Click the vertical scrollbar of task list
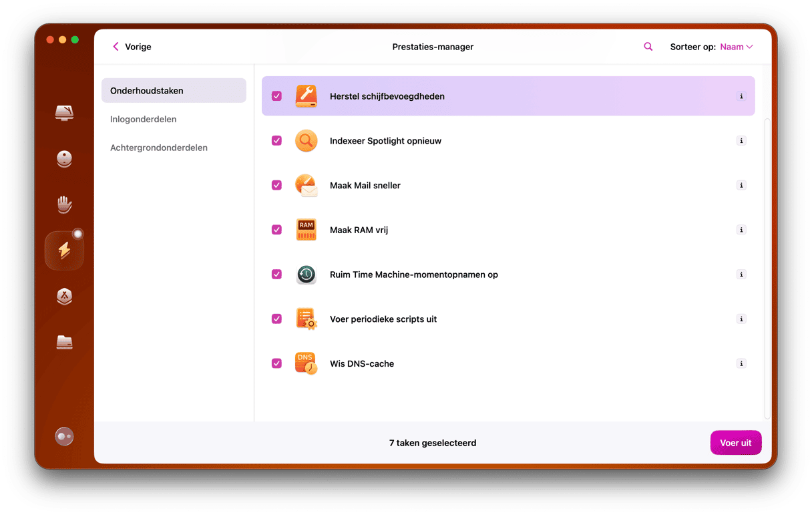The image size is (812, 515). pos(767,267)
